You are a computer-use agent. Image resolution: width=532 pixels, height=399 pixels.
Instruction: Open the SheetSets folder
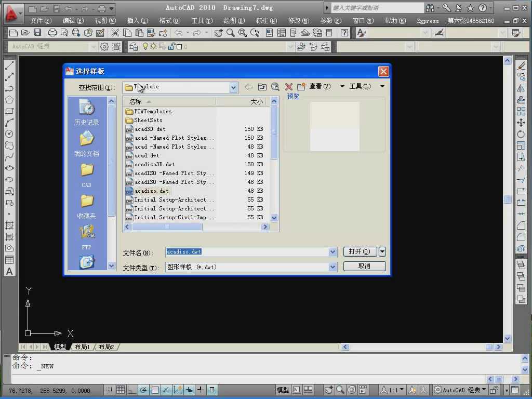(x=144, y=120)
